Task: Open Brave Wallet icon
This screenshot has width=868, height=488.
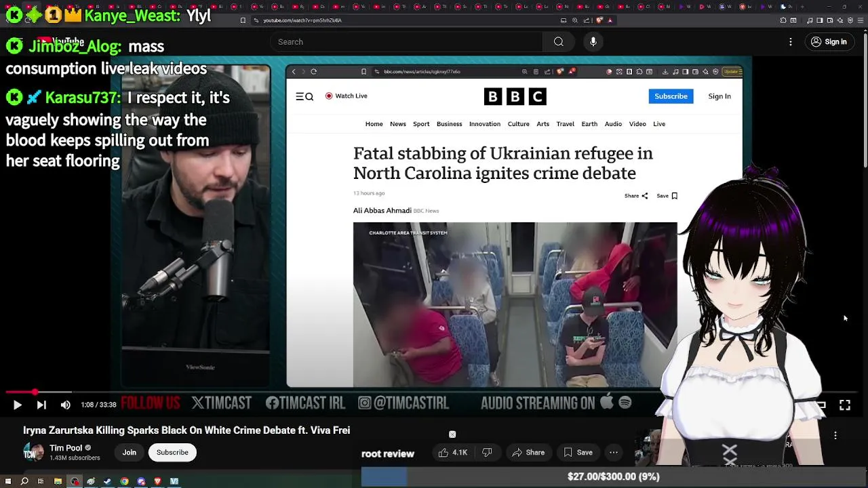Action: 830,20
